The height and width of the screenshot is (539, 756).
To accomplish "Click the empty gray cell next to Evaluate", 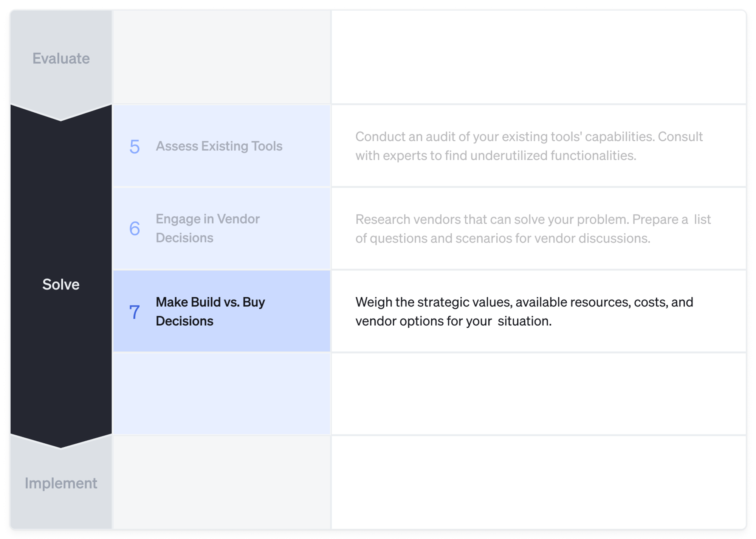I will [222, 57].
